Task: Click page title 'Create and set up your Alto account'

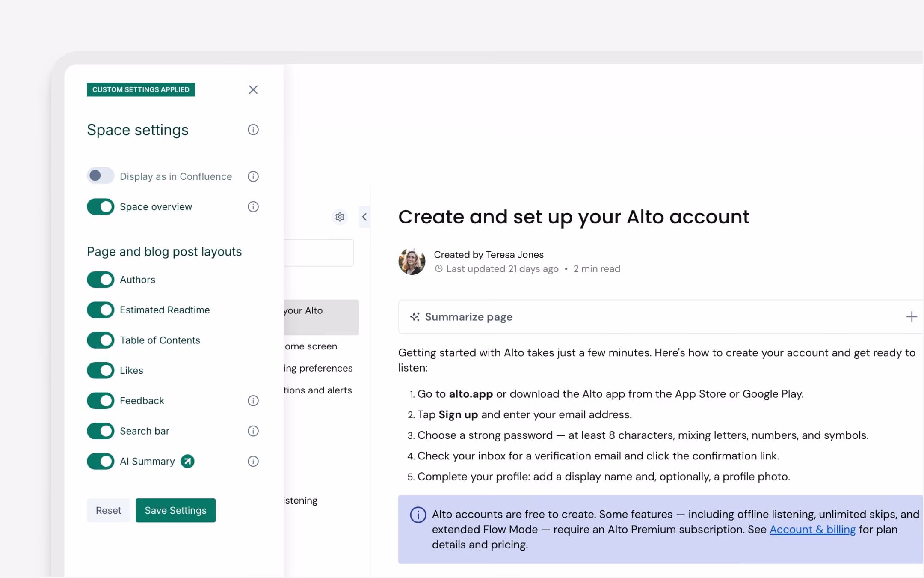Action: click(574, 217)
